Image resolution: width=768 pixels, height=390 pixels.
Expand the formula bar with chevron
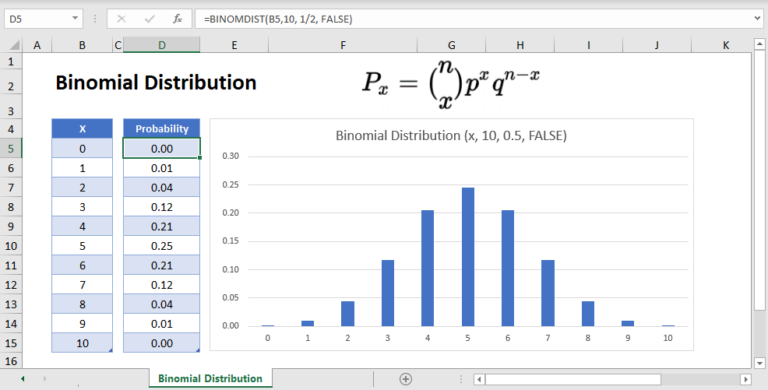[x=758, y=19]
